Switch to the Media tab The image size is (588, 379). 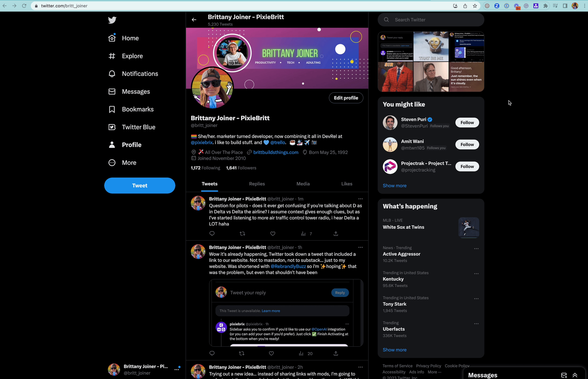click(x=303, y=184)
